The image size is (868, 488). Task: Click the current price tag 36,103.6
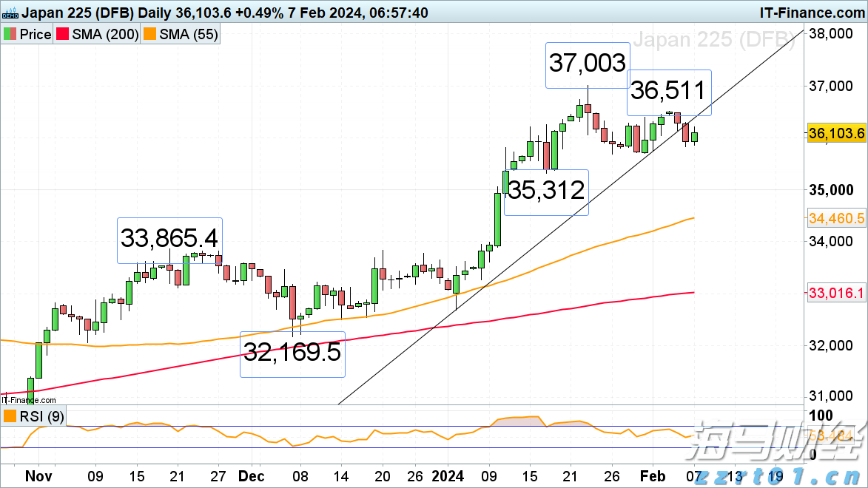pyautogui.click(x=837, y=134)
